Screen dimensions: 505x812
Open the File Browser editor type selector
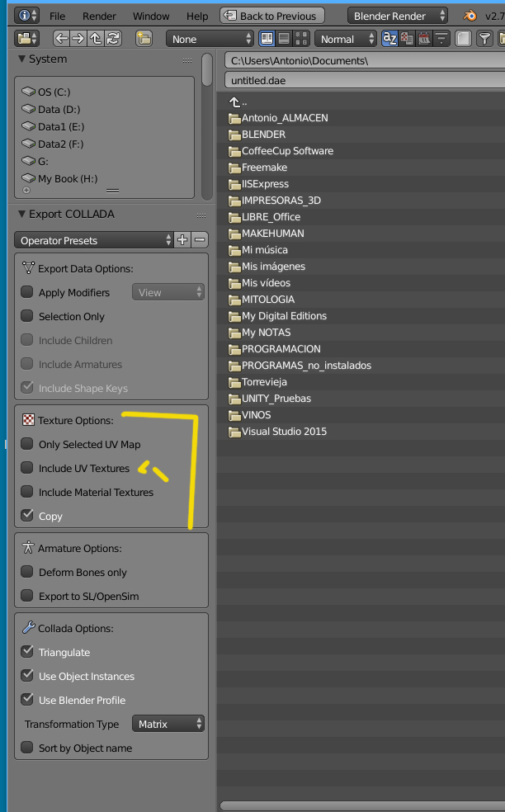tap(26, 38)
